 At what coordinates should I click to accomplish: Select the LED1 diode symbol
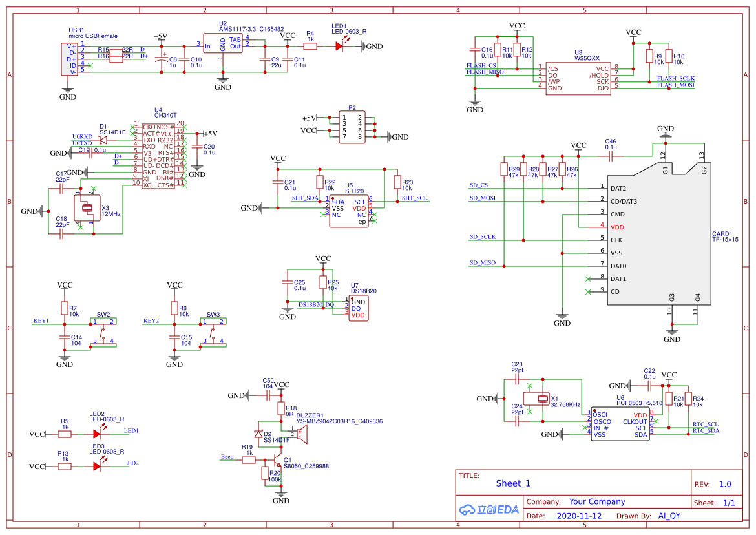coord(339,45)
